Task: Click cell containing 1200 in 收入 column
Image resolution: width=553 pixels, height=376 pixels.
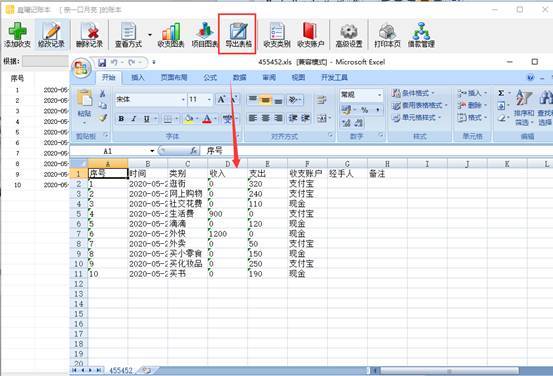Action: (x=227, y=234)
